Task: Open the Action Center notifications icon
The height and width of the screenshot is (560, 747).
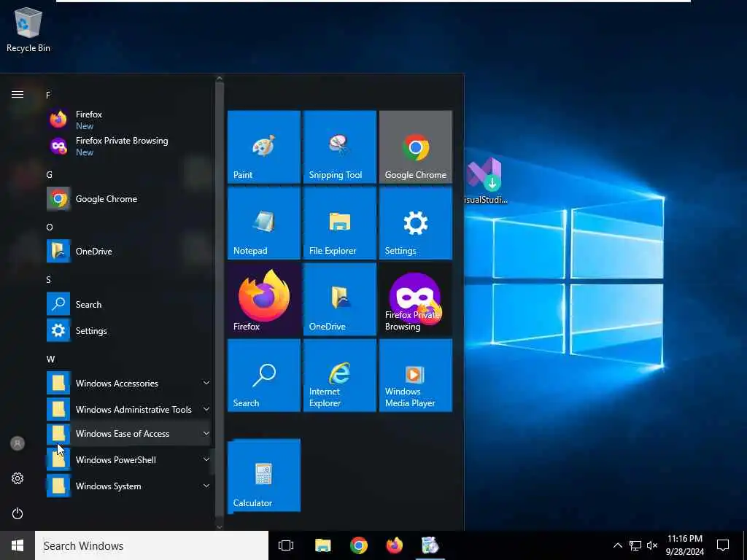Action: (723, 545)
